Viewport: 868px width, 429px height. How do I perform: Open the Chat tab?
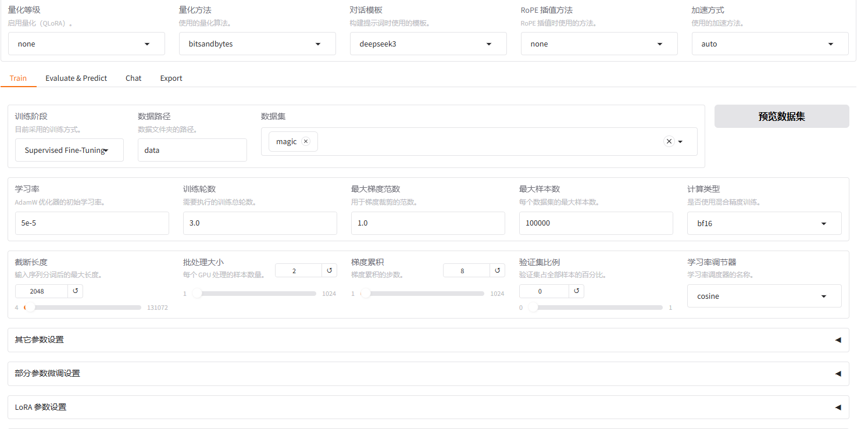coord(133,78)
